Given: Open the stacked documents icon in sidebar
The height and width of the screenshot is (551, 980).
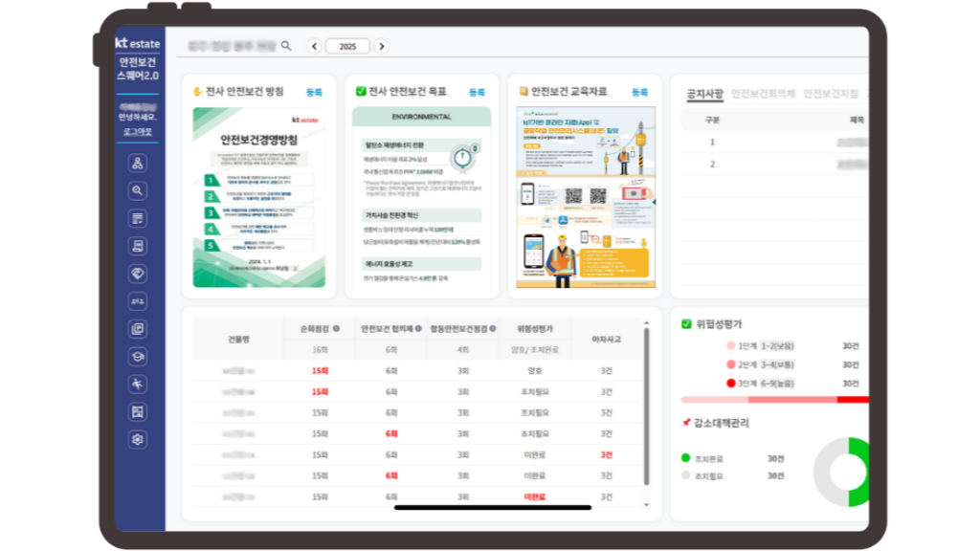Looking at the screenshot, I should coord(138,329).
